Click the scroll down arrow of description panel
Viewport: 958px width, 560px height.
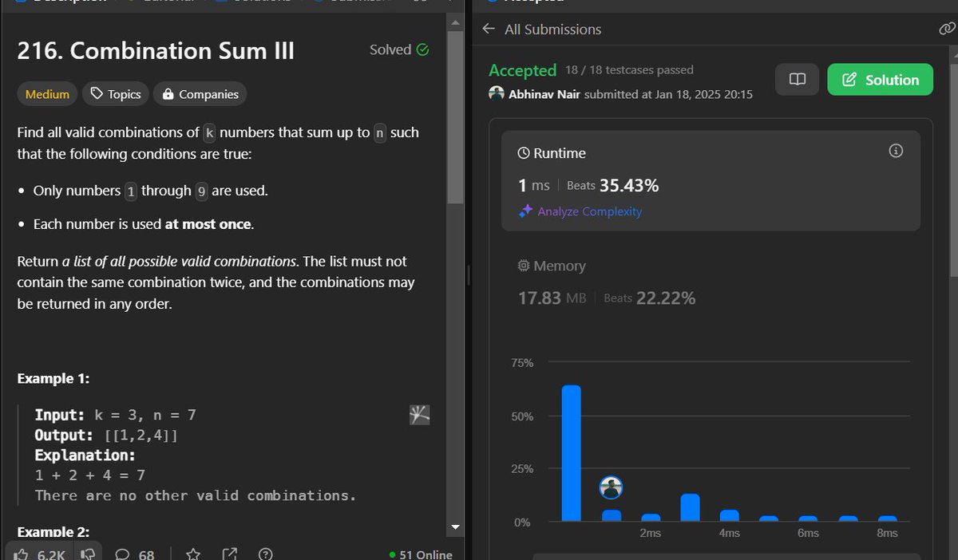click(456, 527)
